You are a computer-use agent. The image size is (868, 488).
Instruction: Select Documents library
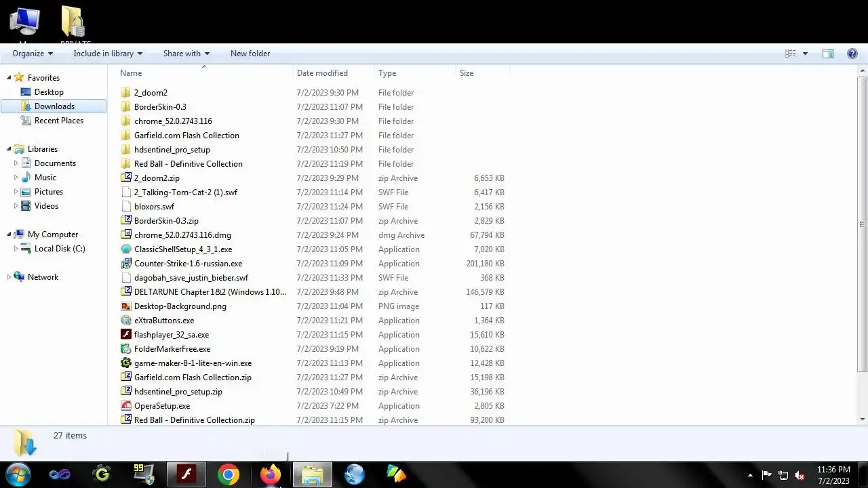coord(55,163)
